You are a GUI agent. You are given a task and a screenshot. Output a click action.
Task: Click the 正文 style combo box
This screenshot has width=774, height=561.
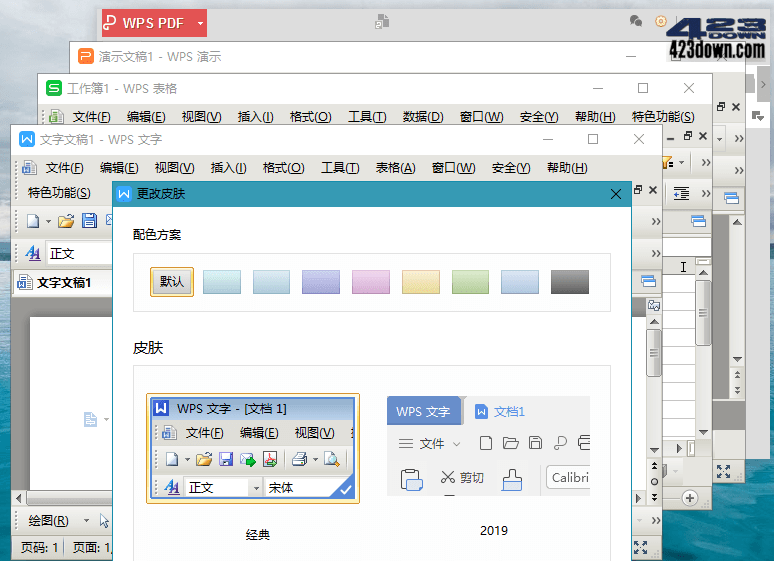pos(79,254)
